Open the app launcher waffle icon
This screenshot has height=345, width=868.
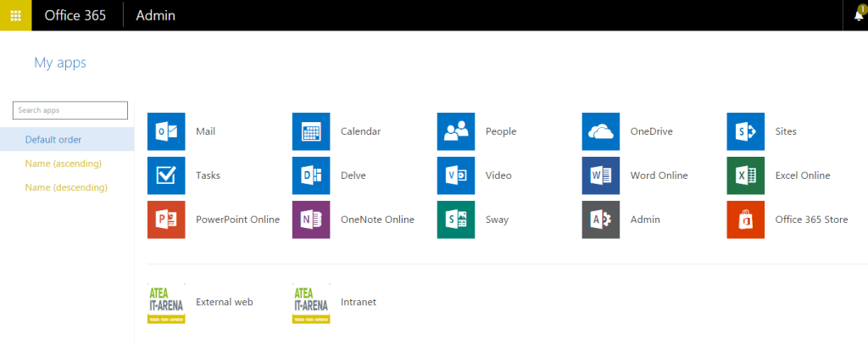[15, 15]
